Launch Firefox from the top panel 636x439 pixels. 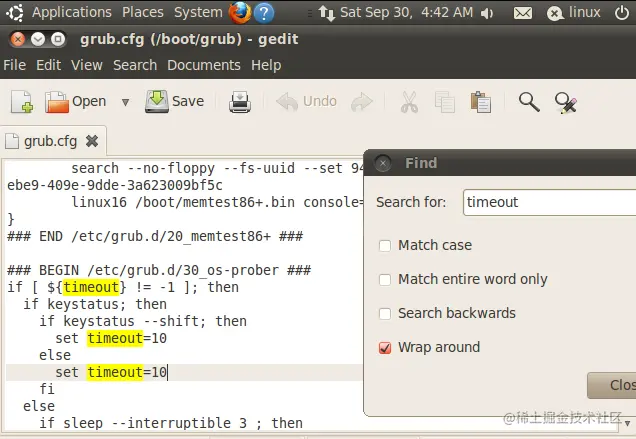click(240, 13)
